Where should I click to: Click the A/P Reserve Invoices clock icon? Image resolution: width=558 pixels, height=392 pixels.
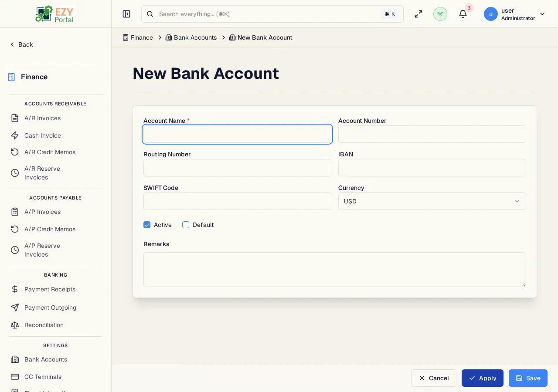pos(15,250)
